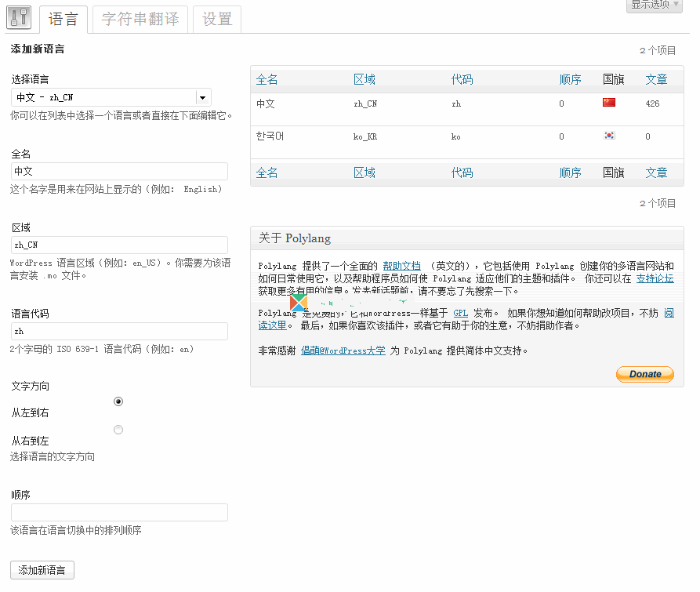Open the 选择语言 combo box

111,97
